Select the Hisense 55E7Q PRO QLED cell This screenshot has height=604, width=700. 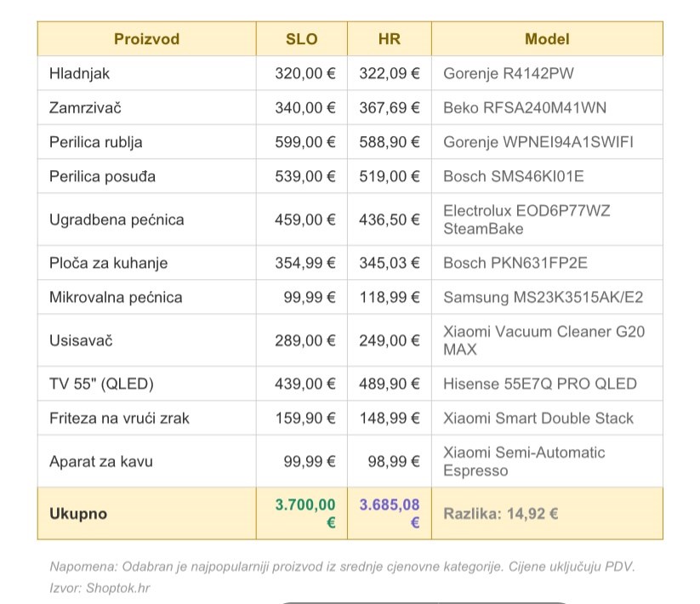[539, 384]
